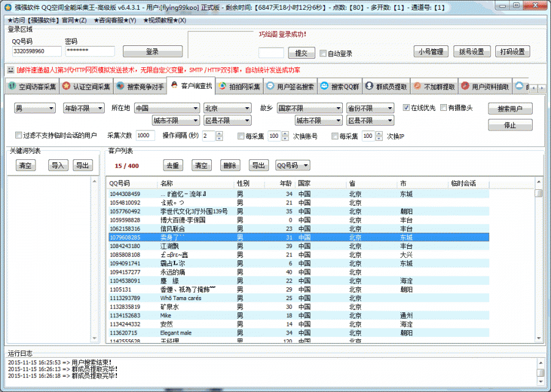Click the QQ号码 input field
This screenshot has width=551, height=392.
point(37,51)
